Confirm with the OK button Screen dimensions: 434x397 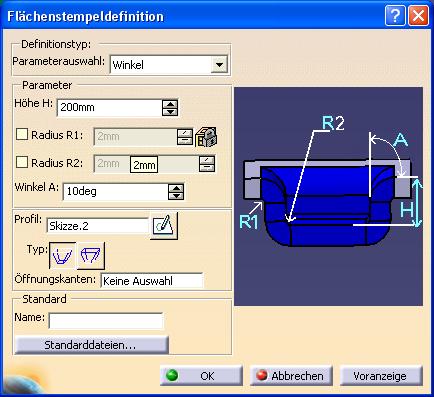201,376
